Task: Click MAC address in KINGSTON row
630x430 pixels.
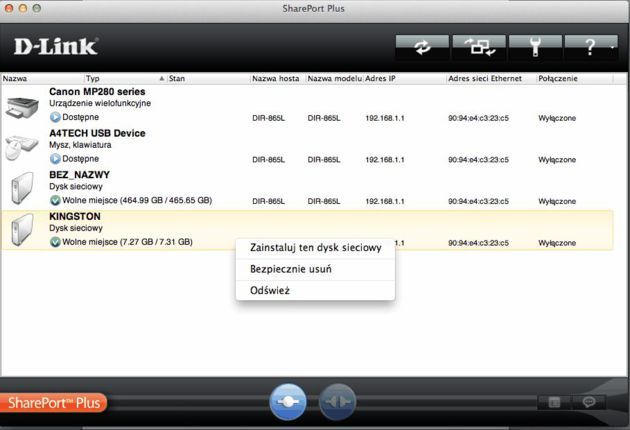Action: [479, 243]
